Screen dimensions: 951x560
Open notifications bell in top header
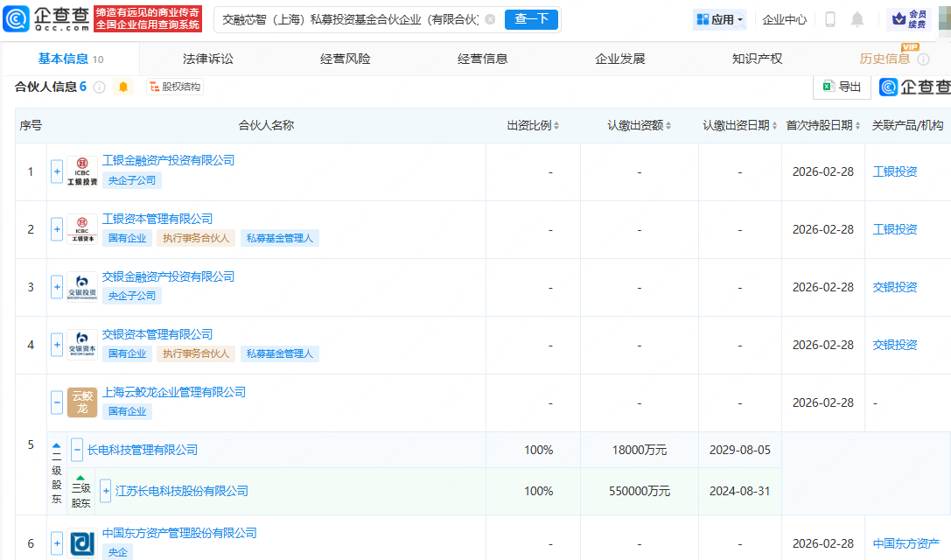[x=857, y=19]
